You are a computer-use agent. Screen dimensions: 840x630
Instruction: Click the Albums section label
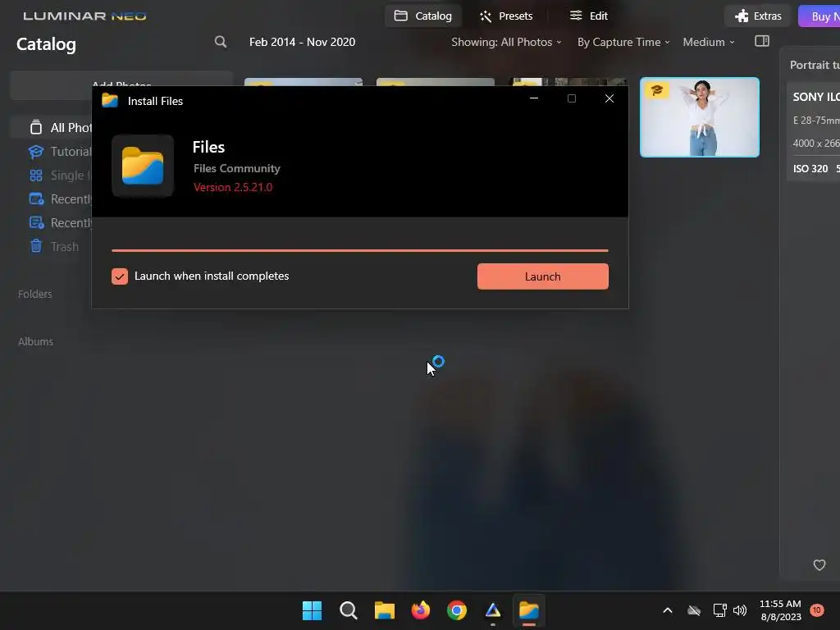coord(35,342)
